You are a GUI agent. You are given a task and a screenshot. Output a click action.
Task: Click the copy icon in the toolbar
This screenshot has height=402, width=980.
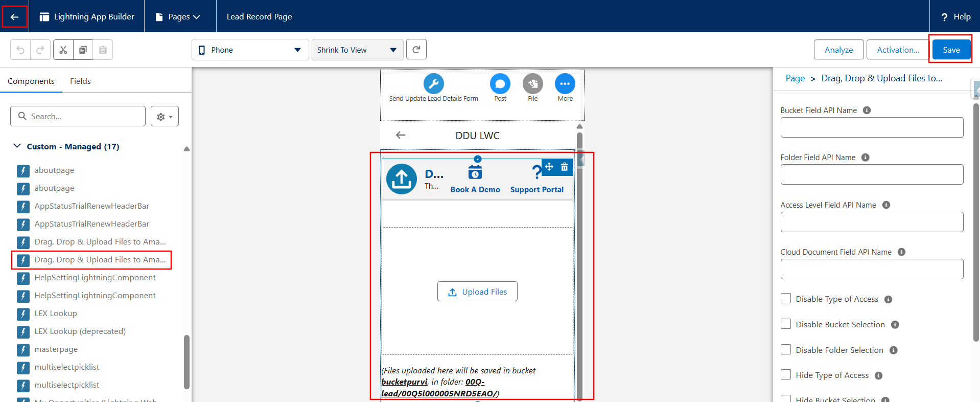click(83, 50)
